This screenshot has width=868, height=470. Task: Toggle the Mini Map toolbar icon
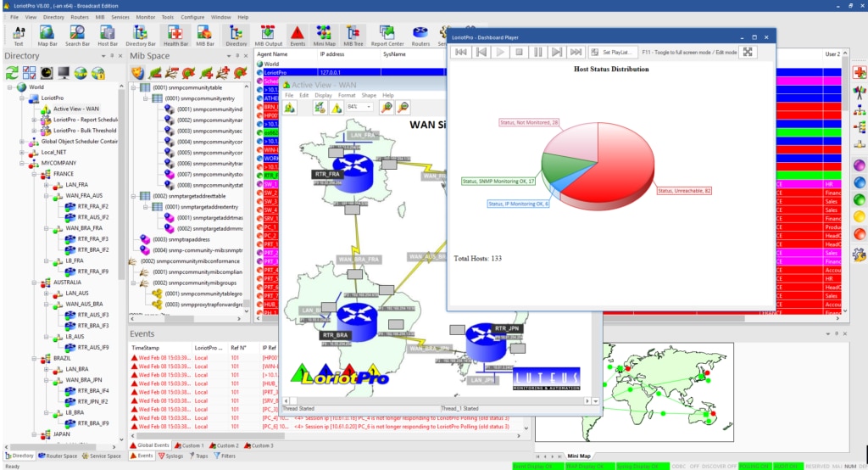tap(325, 36)
